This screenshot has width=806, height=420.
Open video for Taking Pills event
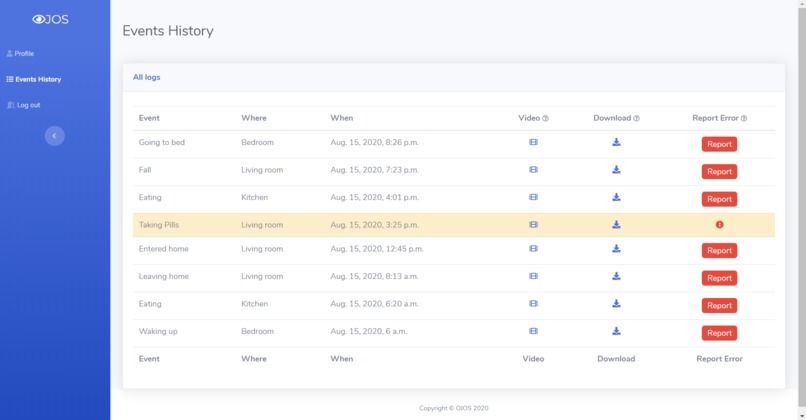(x=533, y=224)
